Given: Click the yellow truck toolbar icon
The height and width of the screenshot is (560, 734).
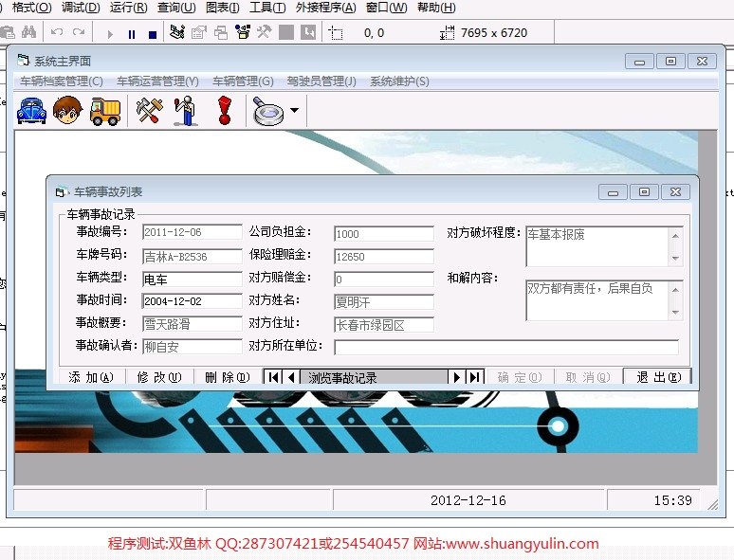Looking at the screenshot, I should 104,111.
